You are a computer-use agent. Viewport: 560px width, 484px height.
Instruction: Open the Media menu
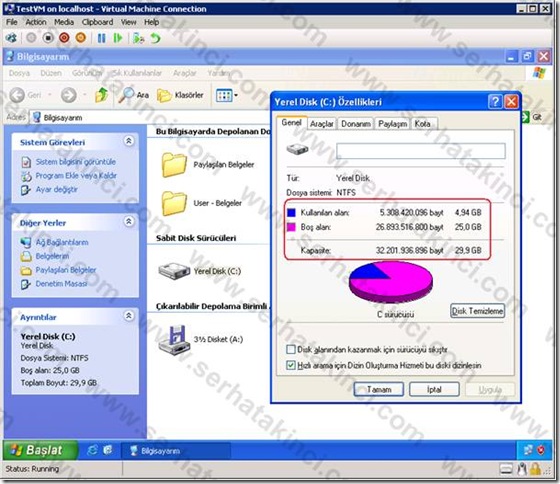point(64,22)
